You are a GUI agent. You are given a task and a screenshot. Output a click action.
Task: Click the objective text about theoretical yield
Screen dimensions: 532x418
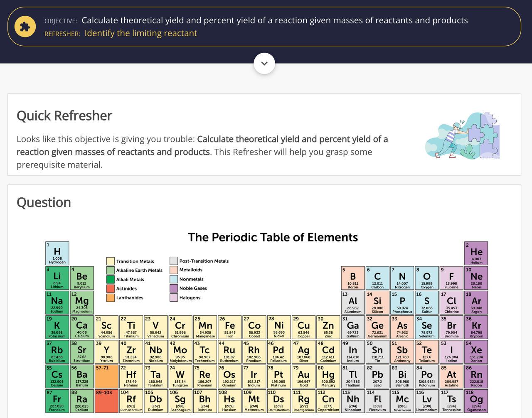coord(274,20)
